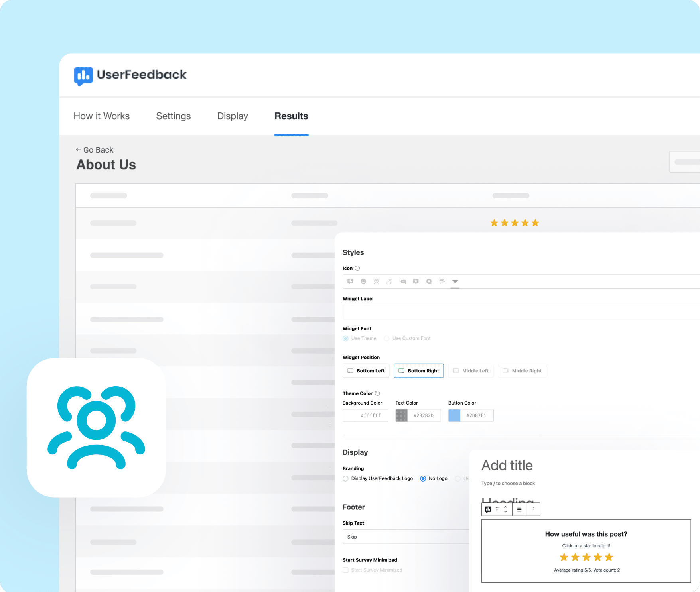The width and height of the screenshot is (700, 592).
Task: Move the block up with the up chevron
Action: [505, 507]
